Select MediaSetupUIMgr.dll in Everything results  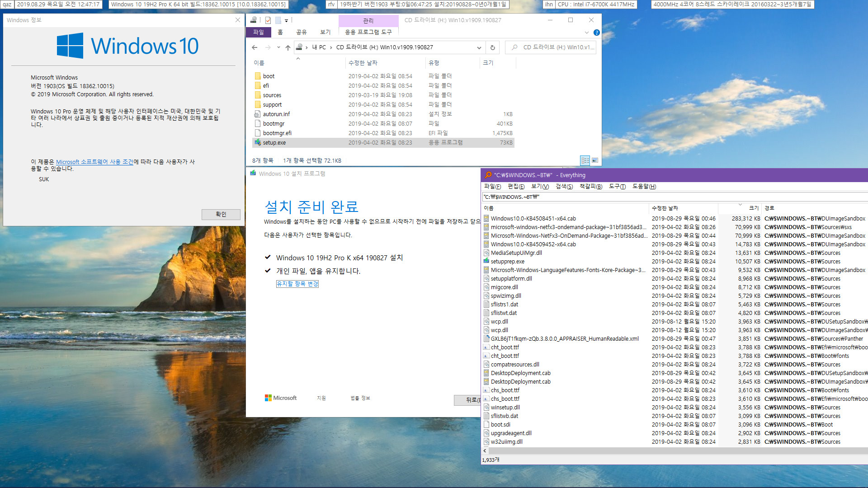click(516, 253)
